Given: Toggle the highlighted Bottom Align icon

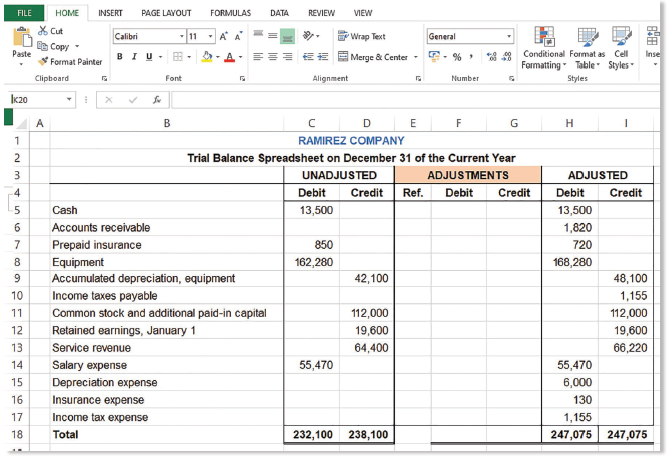Looking at the screenshot, I should click(287, 36).
